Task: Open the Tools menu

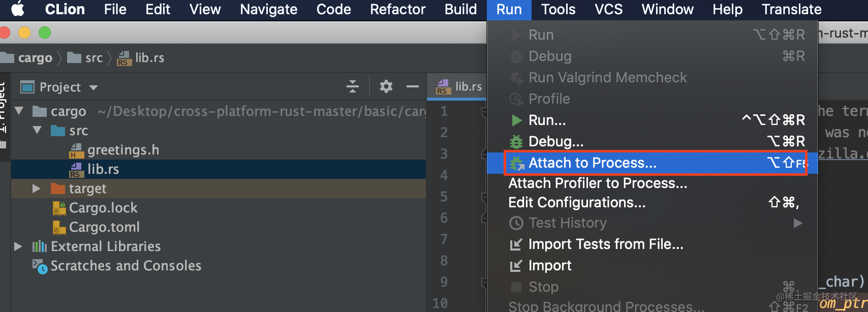Action: pyautogui.click(x=558, y=9)
